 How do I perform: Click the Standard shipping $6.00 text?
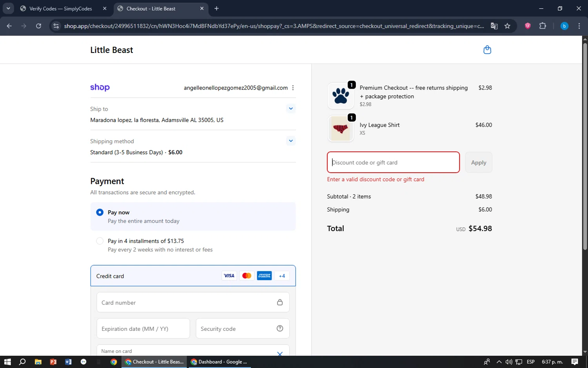click(136, 152)
